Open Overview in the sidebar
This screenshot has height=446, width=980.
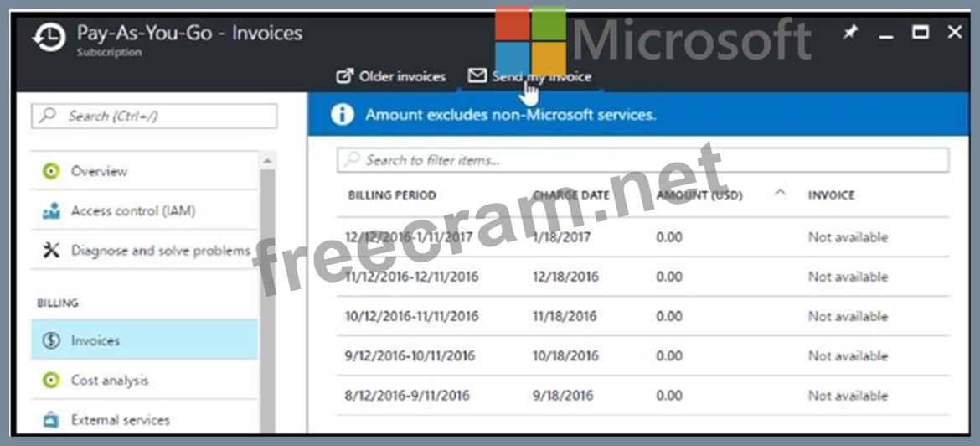144,171
